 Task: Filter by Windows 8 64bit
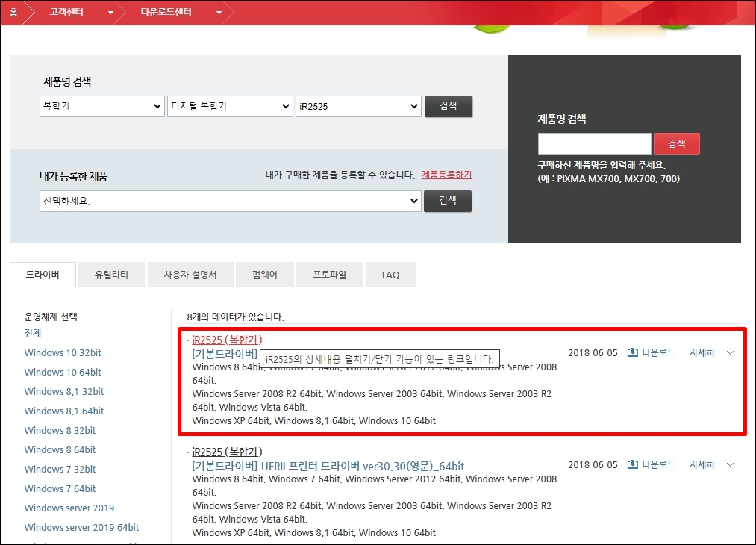point(60,449)
